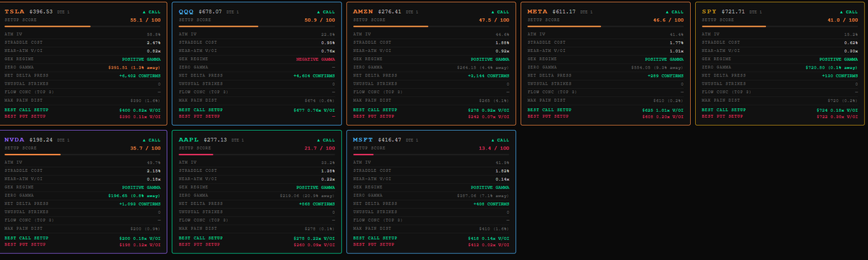The image size is (868, 260).
Task: Select QQQ score value 50.9 / 100
Action: point(320,20)
